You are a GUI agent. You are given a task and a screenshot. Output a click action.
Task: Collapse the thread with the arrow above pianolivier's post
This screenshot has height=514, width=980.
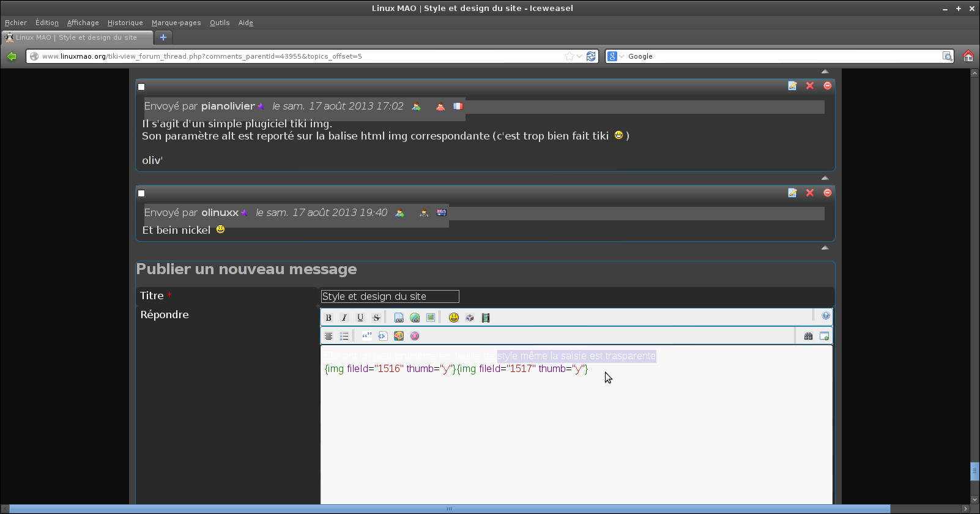tap(825, 72)
